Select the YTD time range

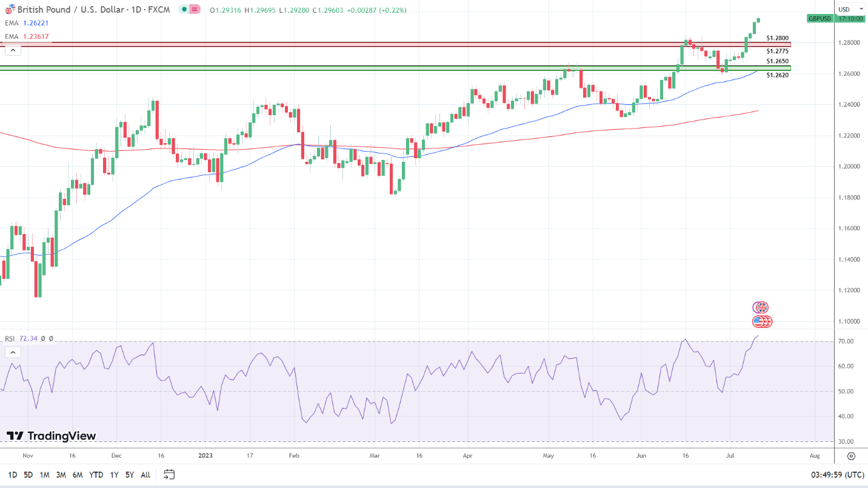(96, 475)
